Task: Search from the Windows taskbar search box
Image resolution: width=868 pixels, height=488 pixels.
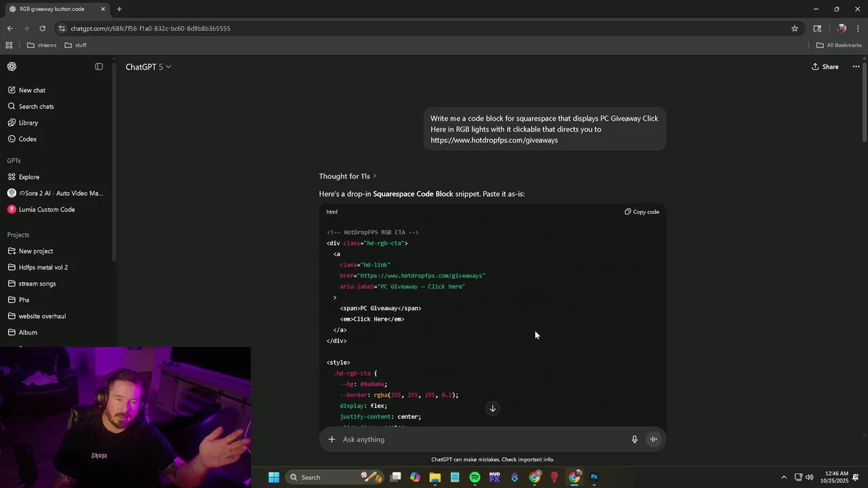Action: 334,477
